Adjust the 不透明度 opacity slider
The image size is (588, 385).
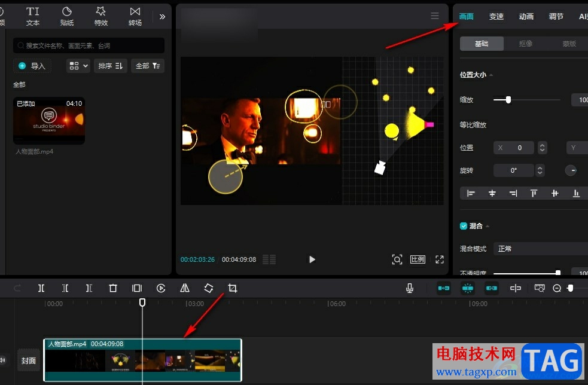coord(557,273)
